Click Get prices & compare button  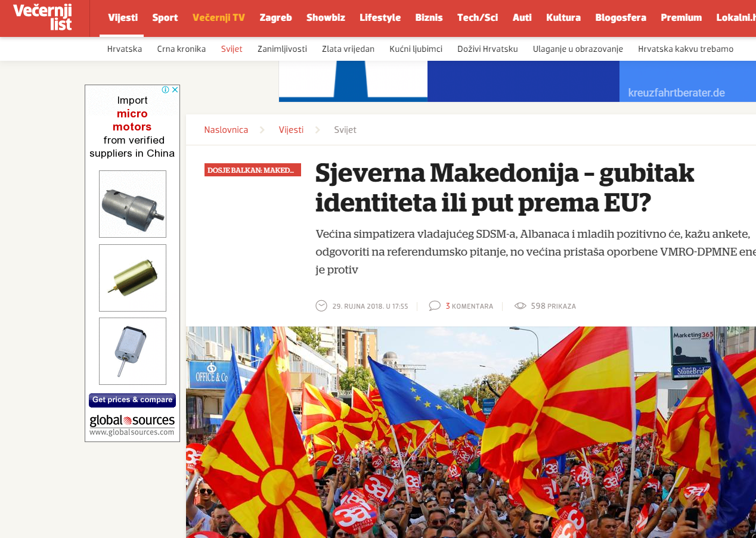[132, 400]
